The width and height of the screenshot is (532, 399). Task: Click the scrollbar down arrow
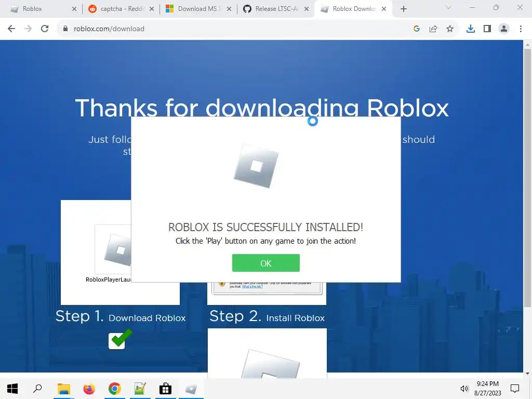[x=527, y=374]
